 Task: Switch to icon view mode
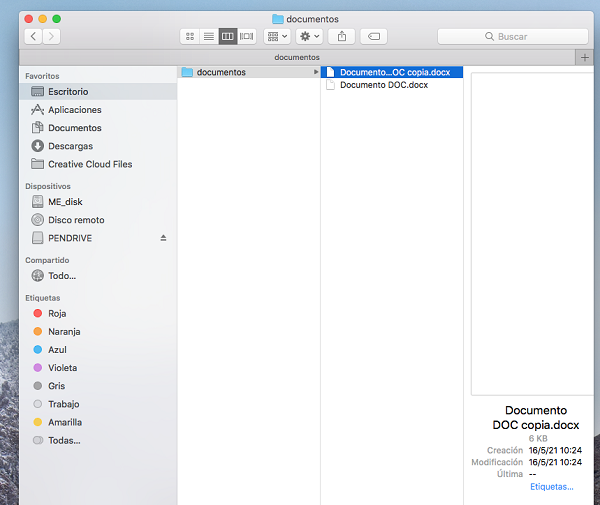click(189, 36)
